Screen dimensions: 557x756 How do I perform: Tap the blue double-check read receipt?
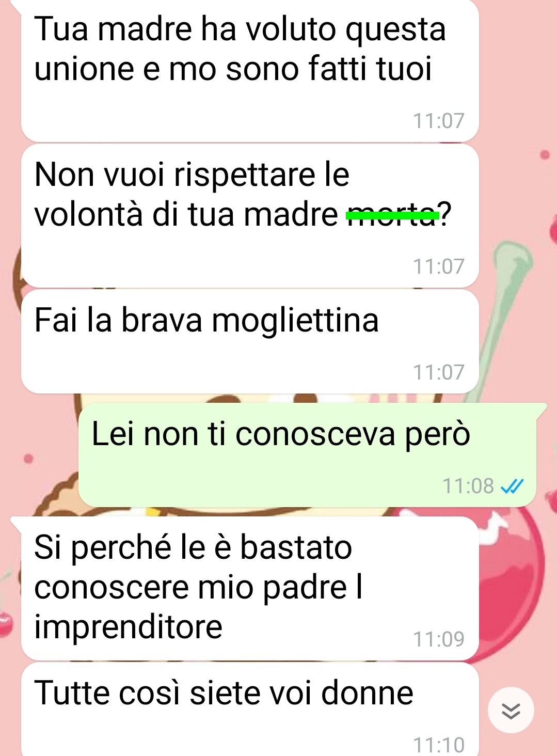(x=513, y=486)
